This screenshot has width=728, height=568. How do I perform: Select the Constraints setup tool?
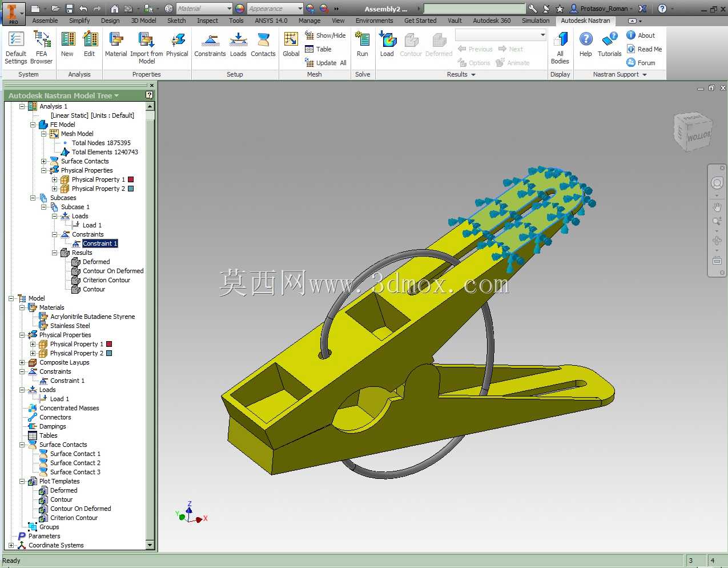coord(210,45)
